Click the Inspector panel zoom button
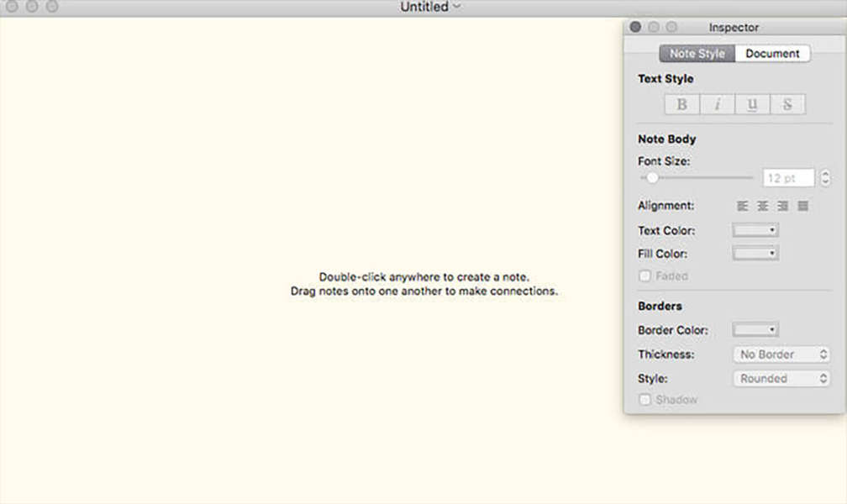 click(x=671, y=27)
